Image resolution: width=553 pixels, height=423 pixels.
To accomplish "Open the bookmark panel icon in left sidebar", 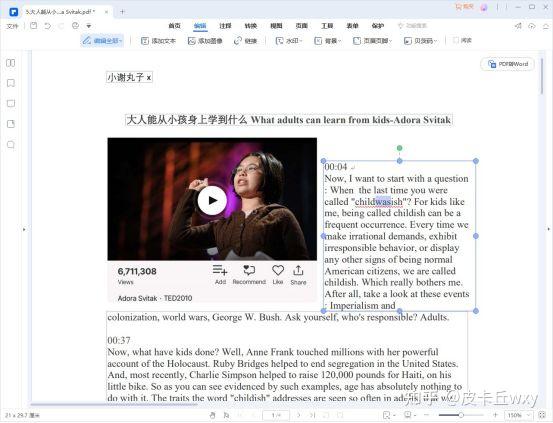I will [x=11, y=83].
